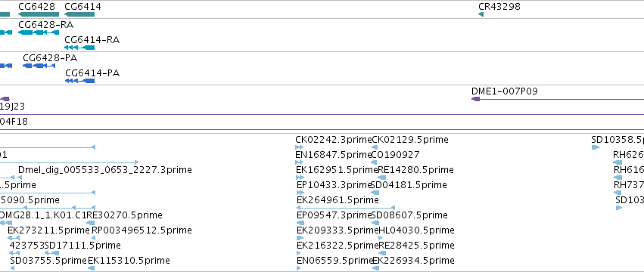Open EST CK02242.3prime
This screenshot has width=644, height=272.
pyautogui.click(x=333, y=140)
